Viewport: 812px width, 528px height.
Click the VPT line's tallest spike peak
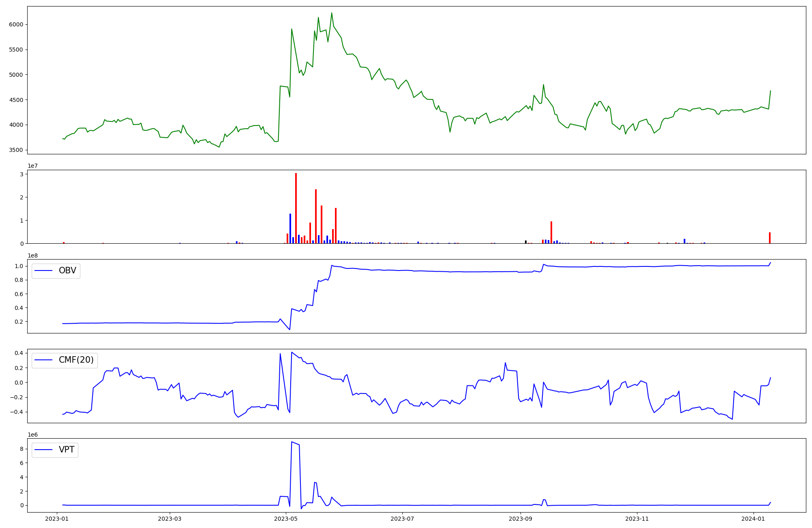(292, 442)
